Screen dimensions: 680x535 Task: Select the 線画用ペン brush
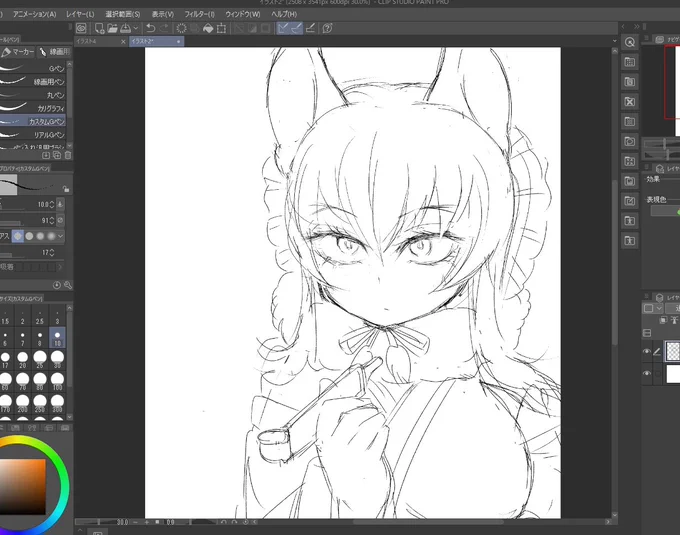tap(33, 82)
